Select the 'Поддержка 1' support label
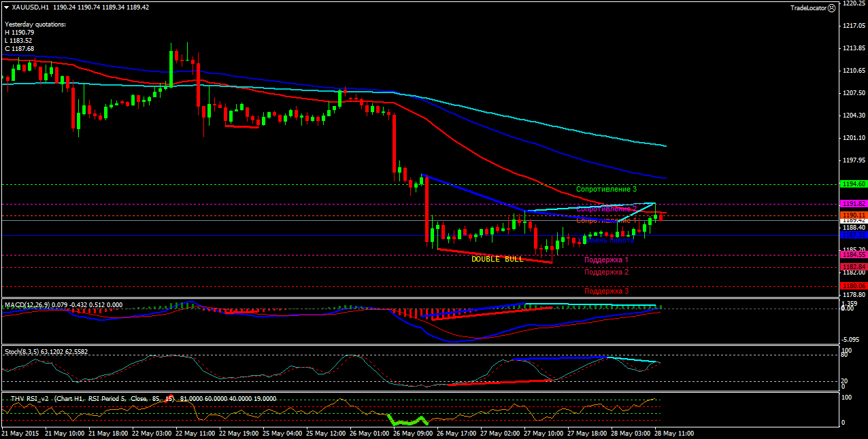Viewport: 868px width, 439px height. pyautogui.click(x=607, y=260)
